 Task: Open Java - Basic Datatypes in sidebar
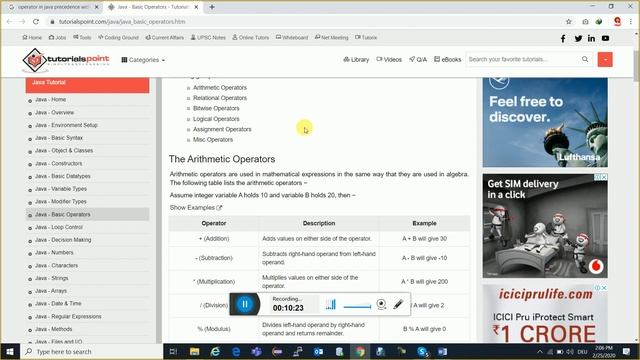[62, 176]
